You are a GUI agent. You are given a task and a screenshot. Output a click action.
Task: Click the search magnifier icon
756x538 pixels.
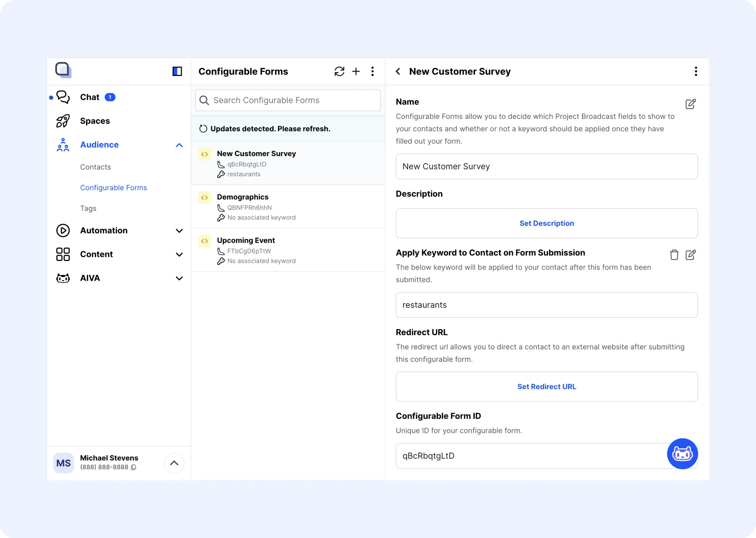[204, 100]
